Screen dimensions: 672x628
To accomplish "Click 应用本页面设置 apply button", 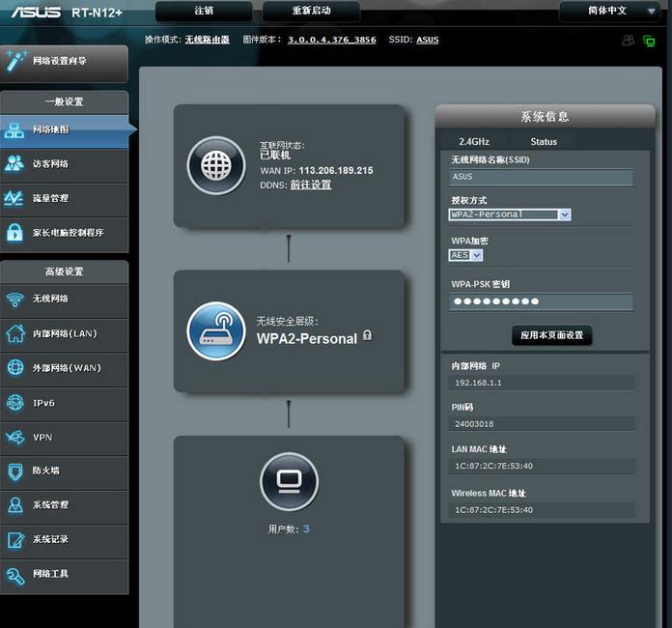I will [x=551, y=335].
